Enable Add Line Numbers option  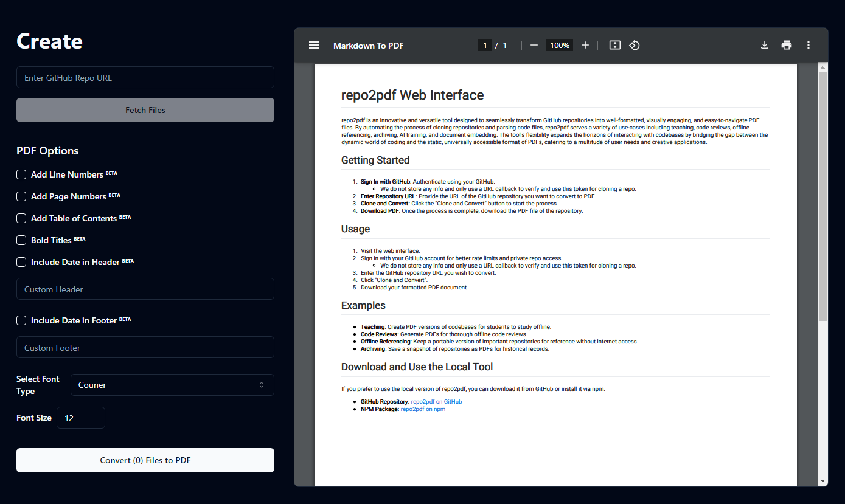tap(21, 174)
